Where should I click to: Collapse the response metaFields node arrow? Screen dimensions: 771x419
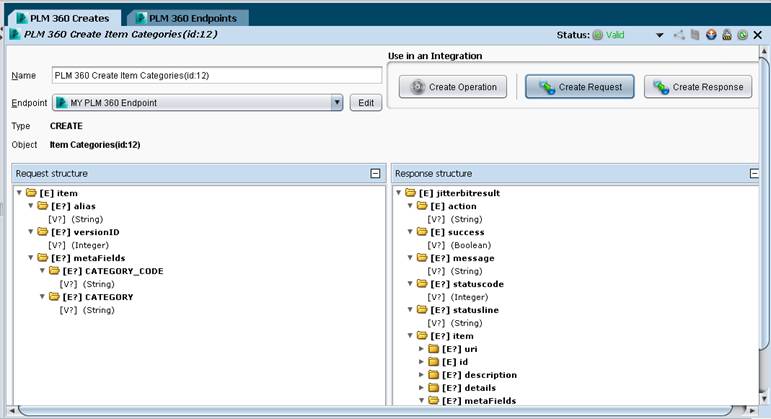[x=421, y=400]
